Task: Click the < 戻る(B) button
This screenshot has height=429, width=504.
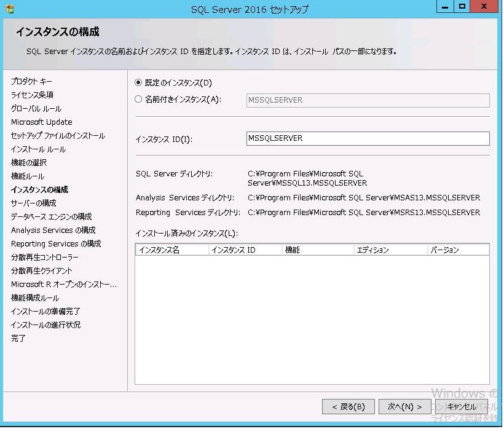Action: tap(348, 406)
